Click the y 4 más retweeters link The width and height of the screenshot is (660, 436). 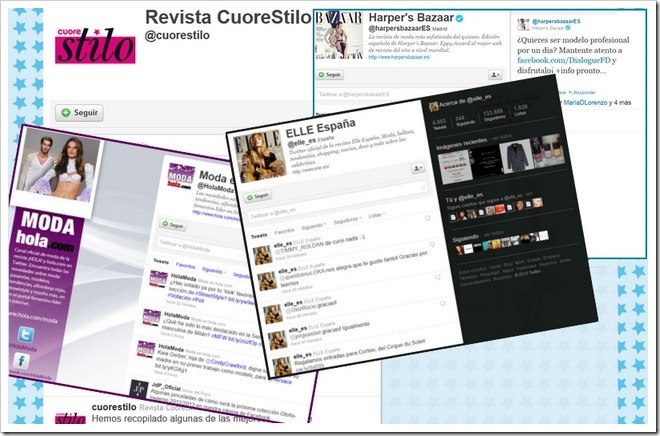click(x=620, y=102)
